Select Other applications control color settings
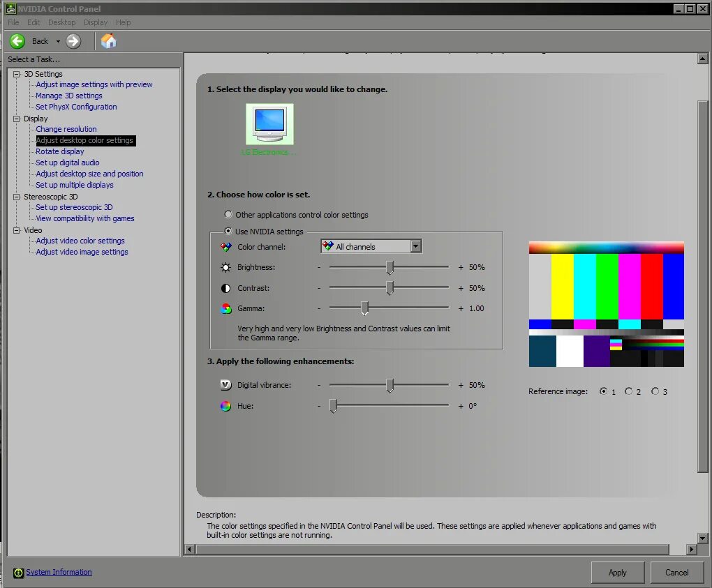Viewport: 712px width, 588px height. click(228, 214)
